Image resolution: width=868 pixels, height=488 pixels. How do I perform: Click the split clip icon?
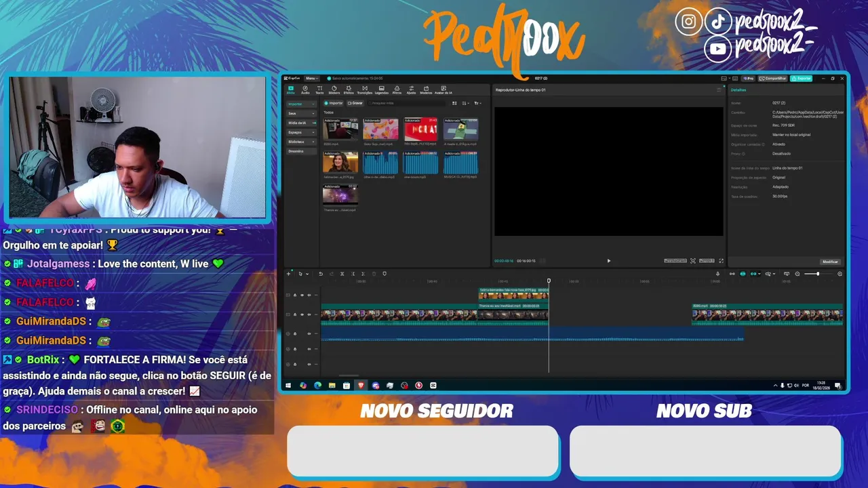click(342, 274)
